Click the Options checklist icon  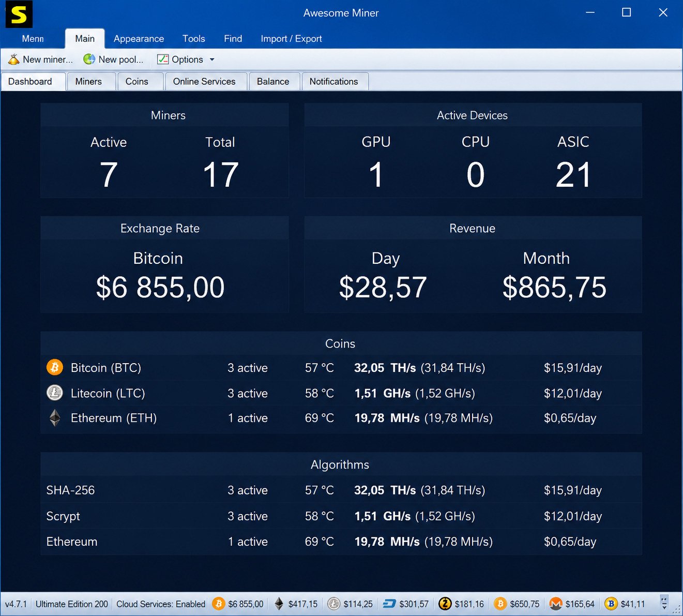coord(163,59)
